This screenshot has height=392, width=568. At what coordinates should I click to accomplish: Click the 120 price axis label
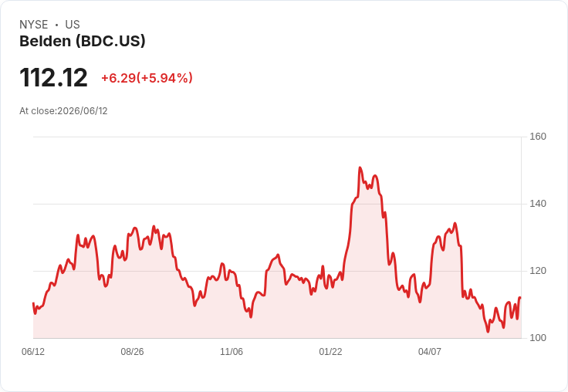(538, 271)
